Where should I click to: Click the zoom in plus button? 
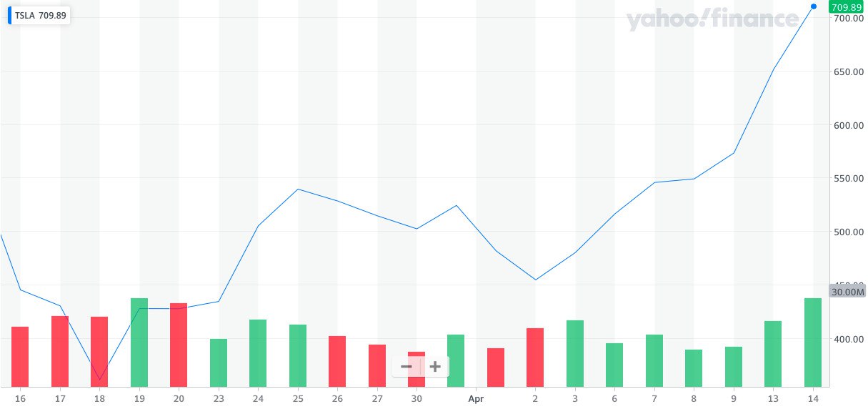(x=434, y=367)
